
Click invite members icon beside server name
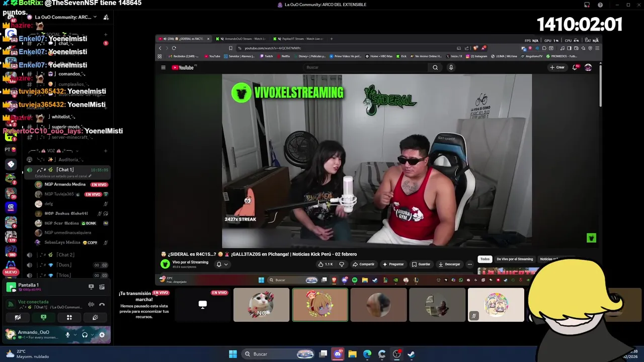coord(106,17)
